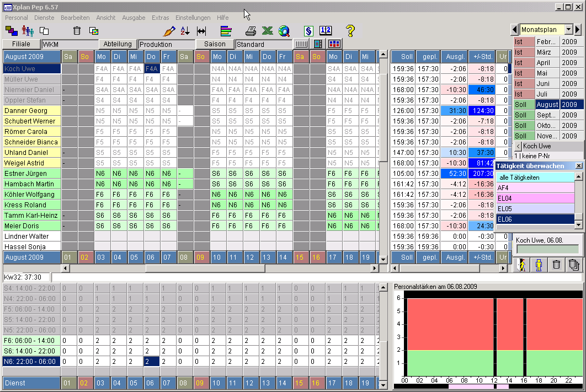Click the teal list view icon
The image size is (586, 392).
(318, 44)
